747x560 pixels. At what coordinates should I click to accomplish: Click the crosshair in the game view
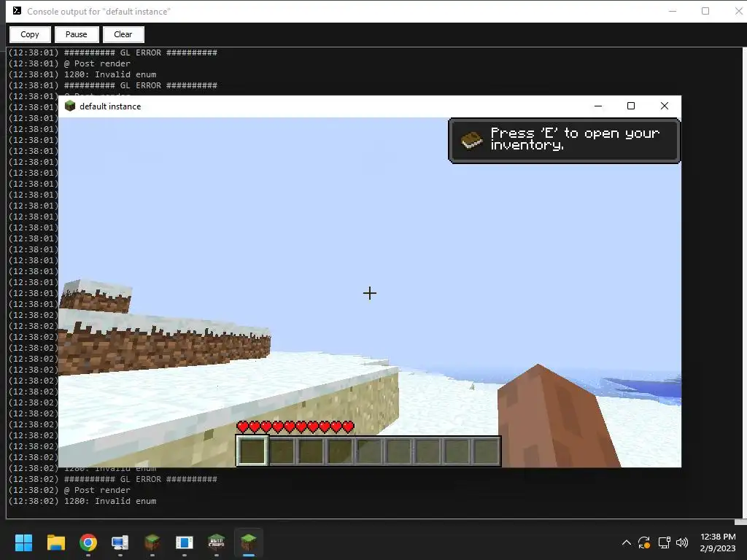[x=370, y=293]
